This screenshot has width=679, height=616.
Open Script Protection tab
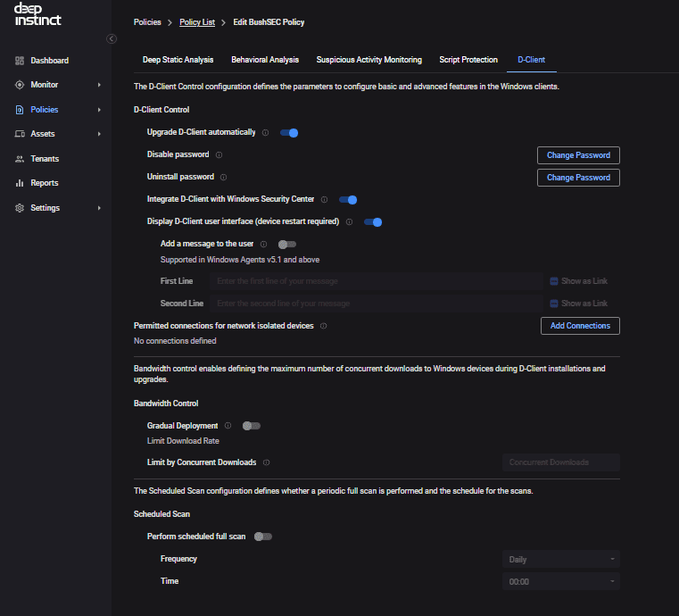[x=468, y=60]
